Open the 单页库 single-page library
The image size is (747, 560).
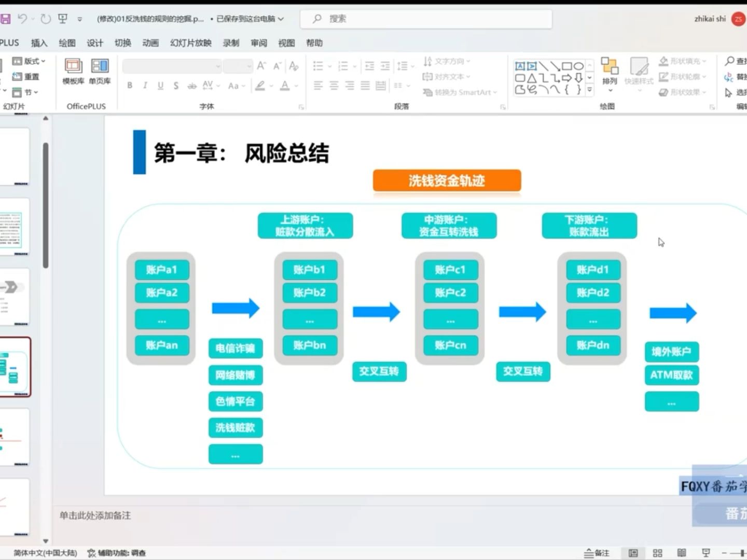point(100,72)
